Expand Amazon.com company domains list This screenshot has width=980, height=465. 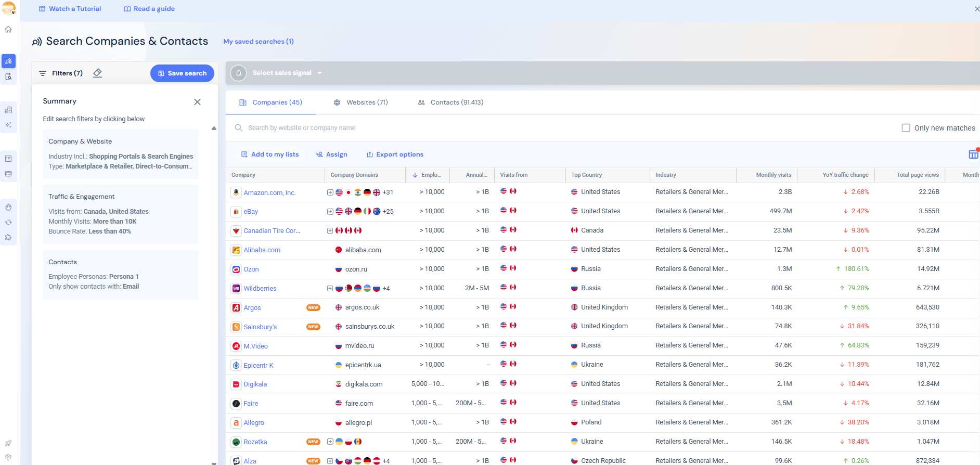pos(330,192)
